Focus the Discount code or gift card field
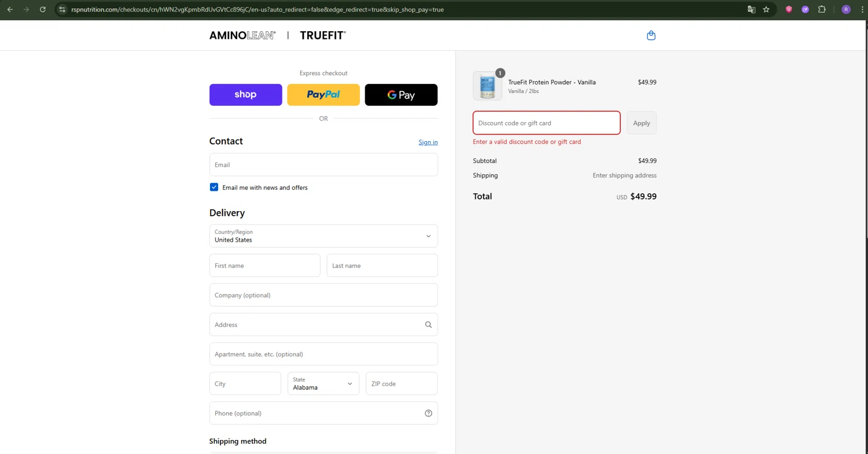Screen dimensions: 868x454 pyautogui.click(x=547, y=123)
